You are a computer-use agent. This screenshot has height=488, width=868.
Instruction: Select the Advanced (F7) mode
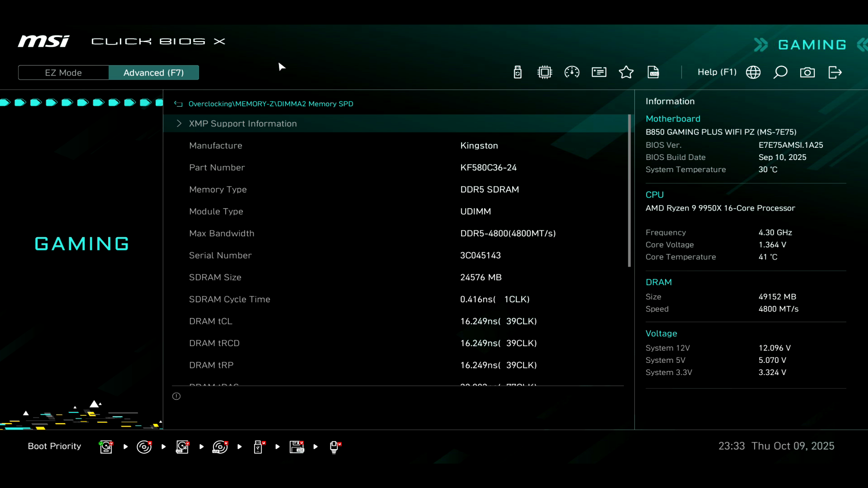(x=154, y=73)
